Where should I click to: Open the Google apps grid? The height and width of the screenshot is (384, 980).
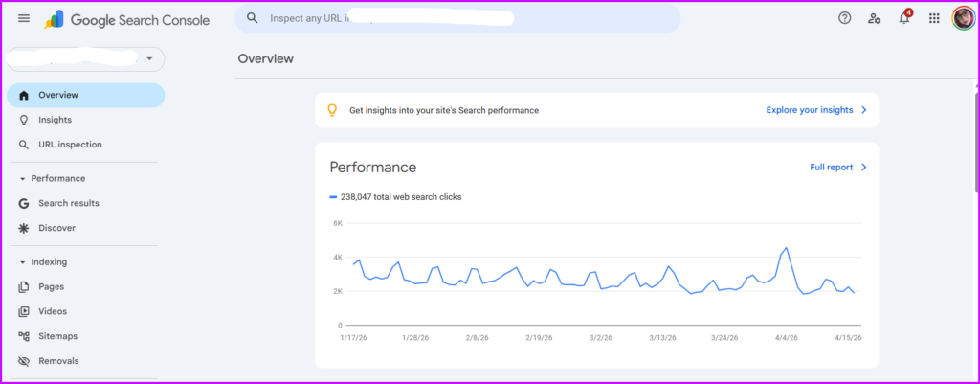[x=934, y=18]
